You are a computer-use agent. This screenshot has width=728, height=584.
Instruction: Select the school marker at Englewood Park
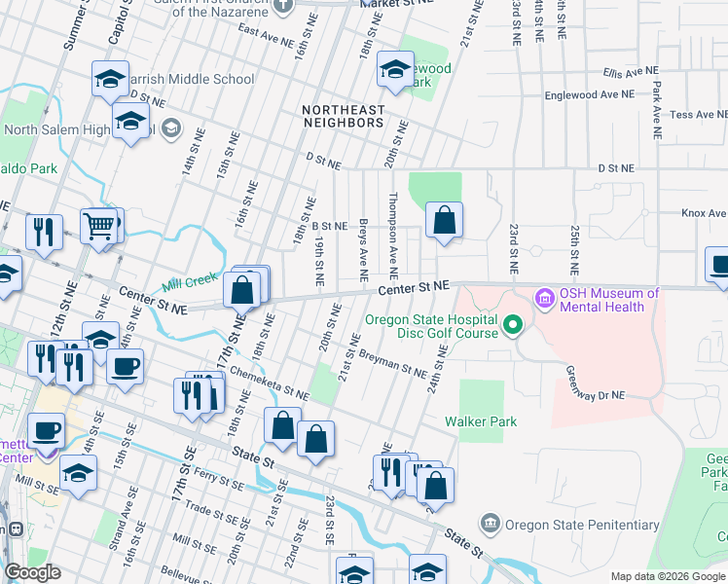pos(395,70)
